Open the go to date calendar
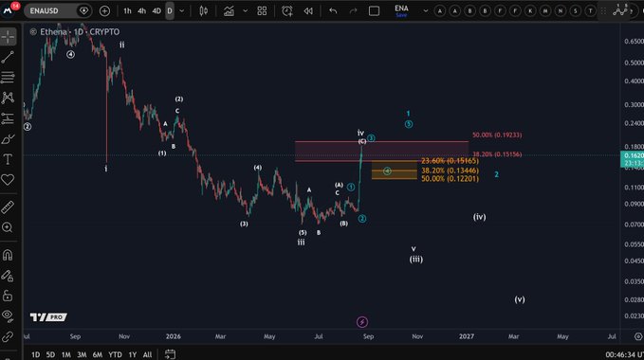Viewport: 644px width, 360px height. tap(170, 354)
